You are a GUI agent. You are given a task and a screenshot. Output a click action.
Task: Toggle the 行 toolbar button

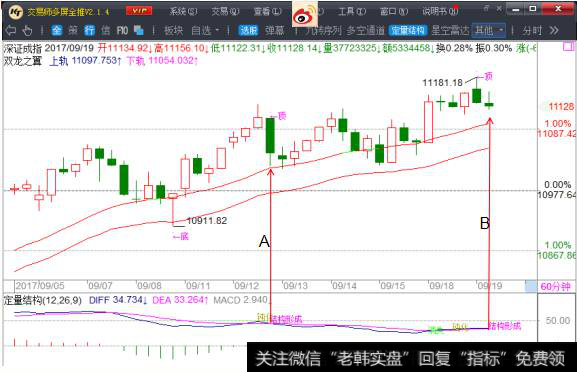click(x=89, y=31)
